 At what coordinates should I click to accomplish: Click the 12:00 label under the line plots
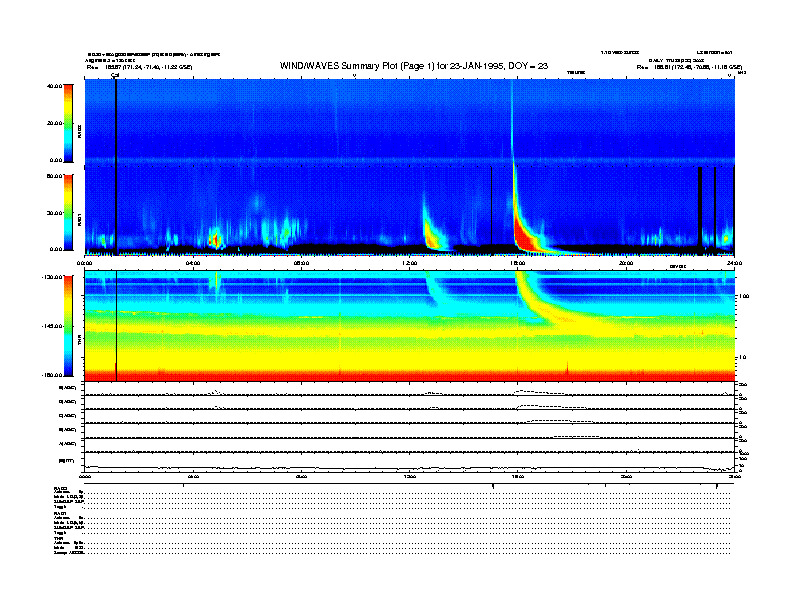point(409,476)
